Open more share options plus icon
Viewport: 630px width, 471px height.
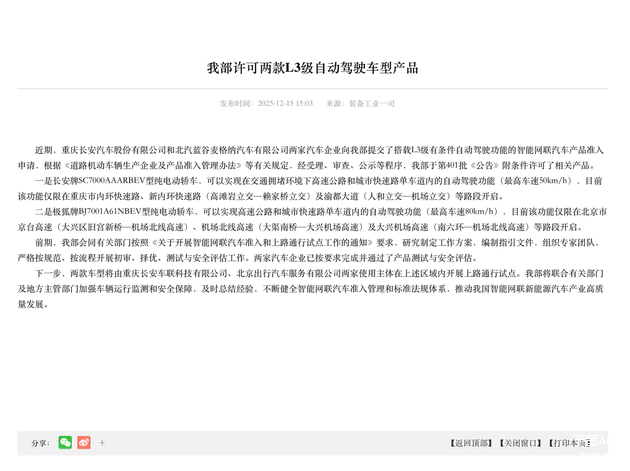[x=102, y=442]
